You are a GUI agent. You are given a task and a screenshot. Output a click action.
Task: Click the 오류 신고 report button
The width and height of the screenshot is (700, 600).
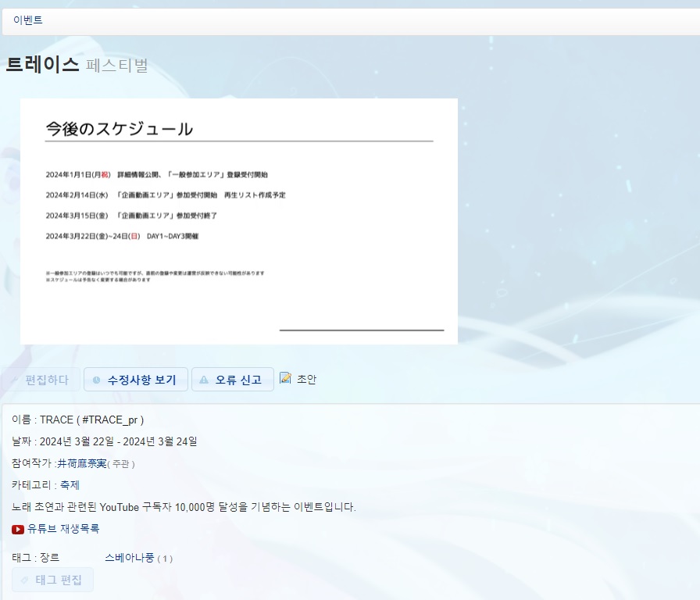click(233, 380)
